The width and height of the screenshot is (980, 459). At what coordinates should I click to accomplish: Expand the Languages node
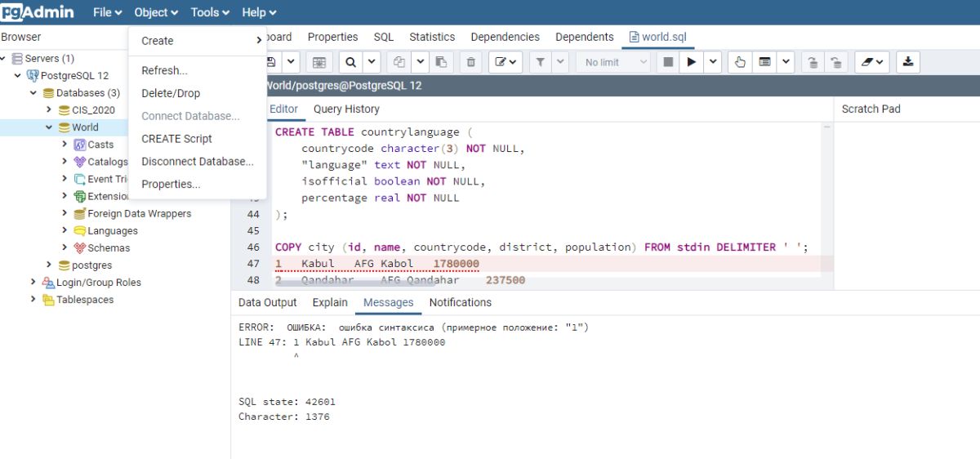[65, 230]
